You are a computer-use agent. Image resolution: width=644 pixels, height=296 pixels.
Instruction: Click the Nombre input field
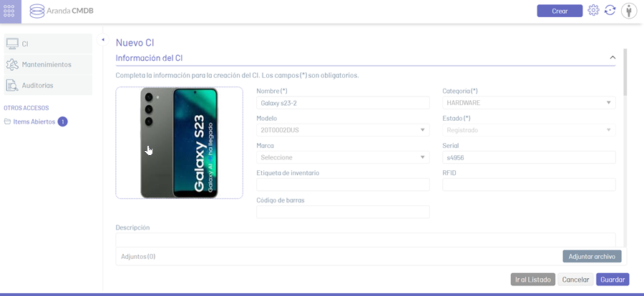(x=343, y=103)
